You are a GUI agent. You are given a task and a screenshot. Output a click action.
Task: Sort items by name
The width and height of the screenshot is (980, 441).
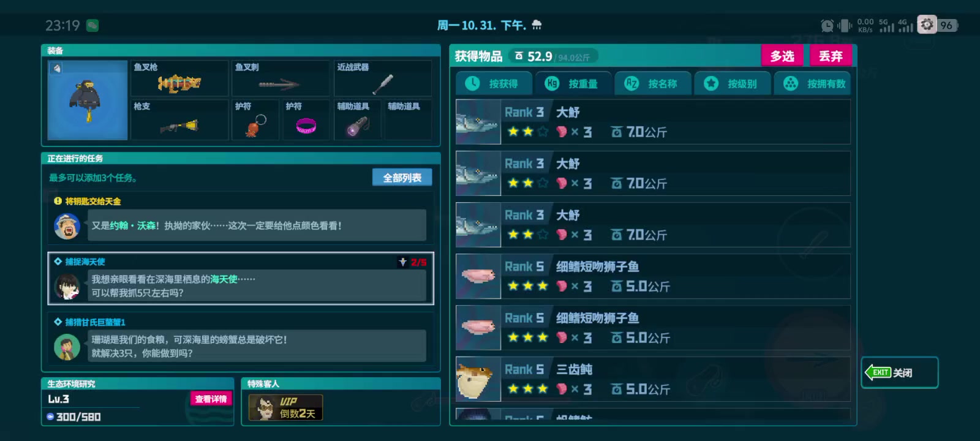point(652,83)
